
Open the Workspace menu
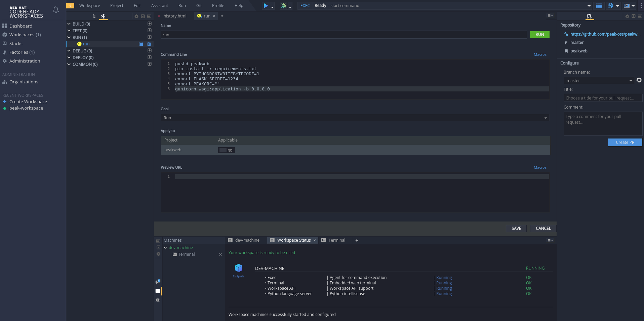89,6
